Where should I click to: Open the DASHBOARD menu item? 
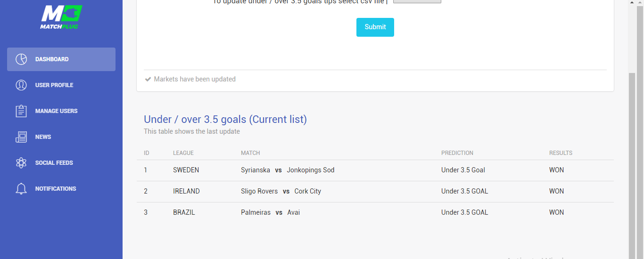click(x=52, y=59)
